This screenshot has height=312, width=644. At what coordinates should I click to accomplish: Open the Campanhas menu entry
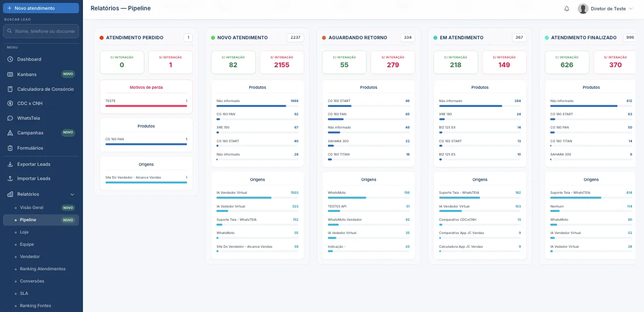coord(41,133)
